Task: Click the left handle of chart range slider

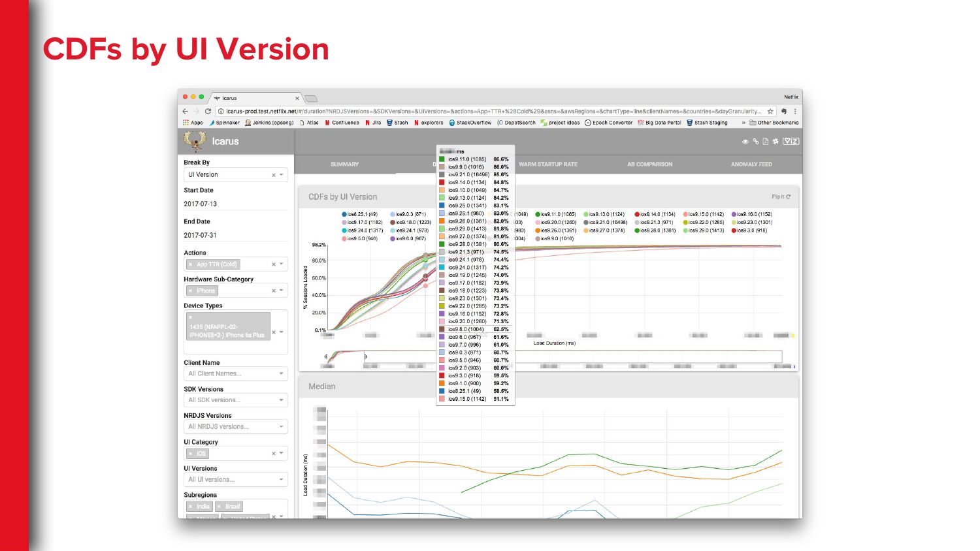Action: tap(326, 356)
